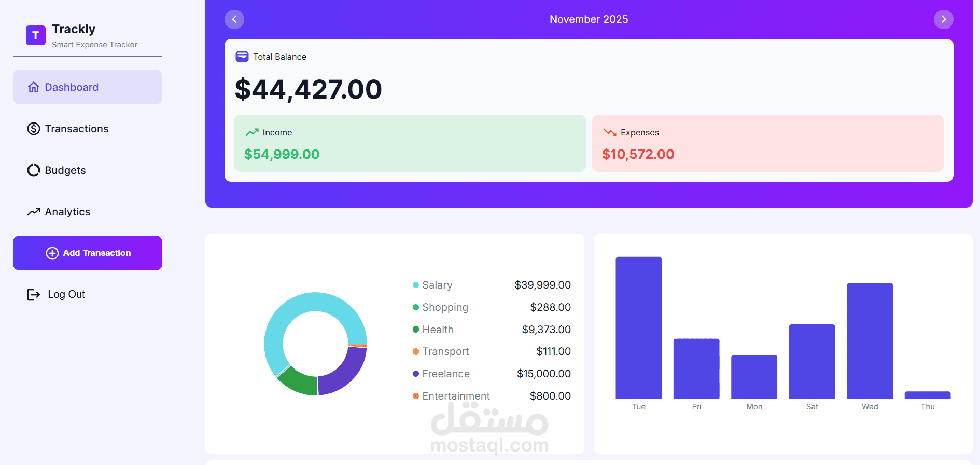Click the Analytics trend arrow icon
Screen dimensions: 980x465
34,212
